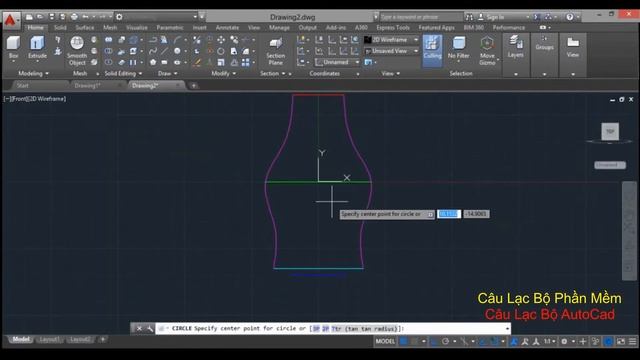Click the keyword search input field
The width and height of the screenshot is (640, 360).
[421, 17]
